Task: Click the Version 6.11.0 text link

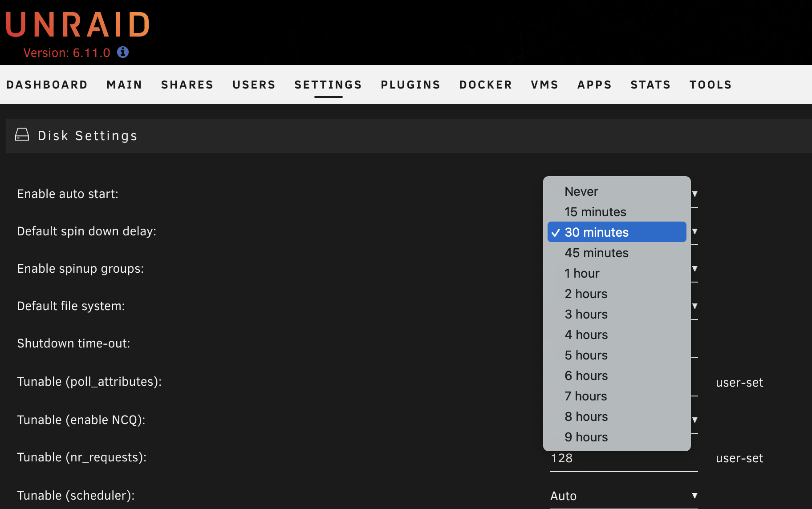Action: [67, 53]
